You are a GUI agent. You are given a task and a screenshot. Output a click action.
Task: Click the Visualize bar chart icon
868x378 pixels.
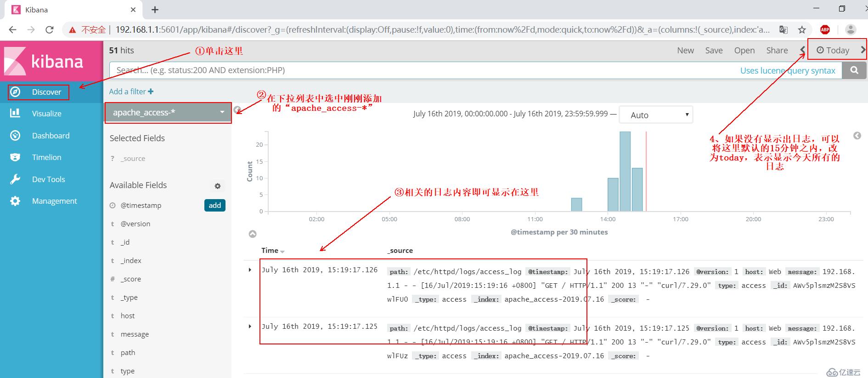pyautogui.click(x=15, y=113)
